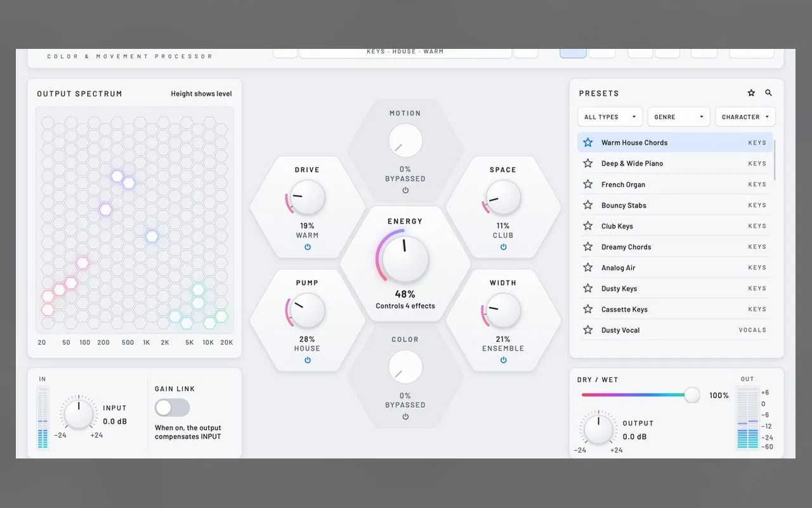Expand the Genre filter dropdown
Image resolution: width=812 pixels, height=508 pixels.
tap(679, 117)
